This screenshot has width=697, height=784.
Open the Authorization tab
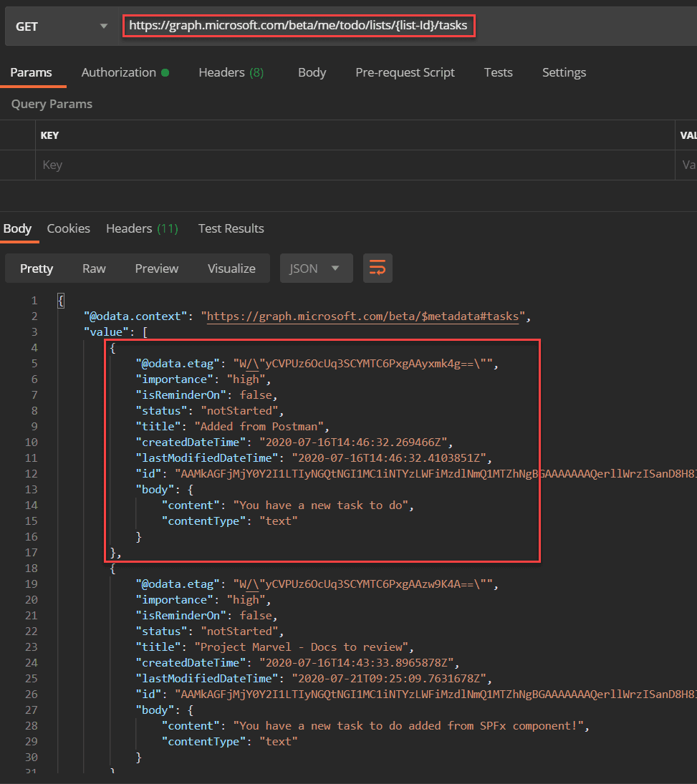pyautogui.click(x=125, y=72)
